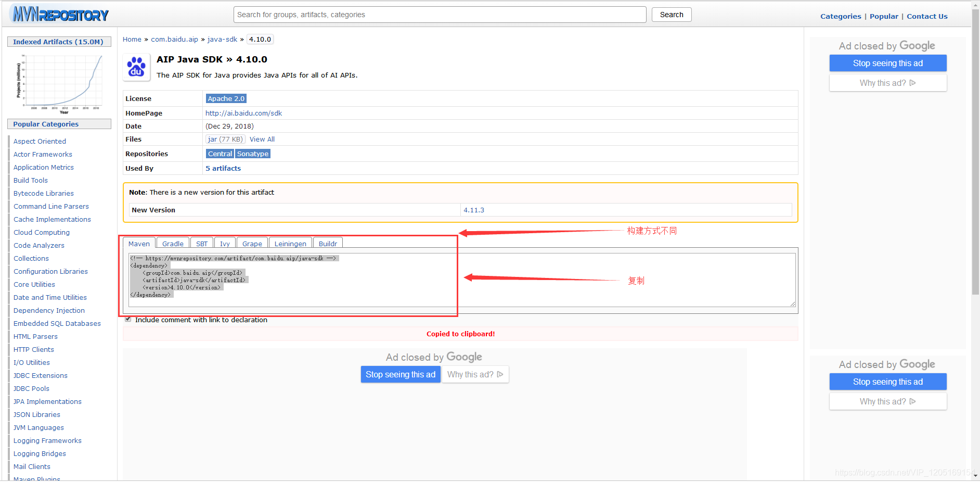
Task: Open HTTP Clients category
Action: pos(34,349)
